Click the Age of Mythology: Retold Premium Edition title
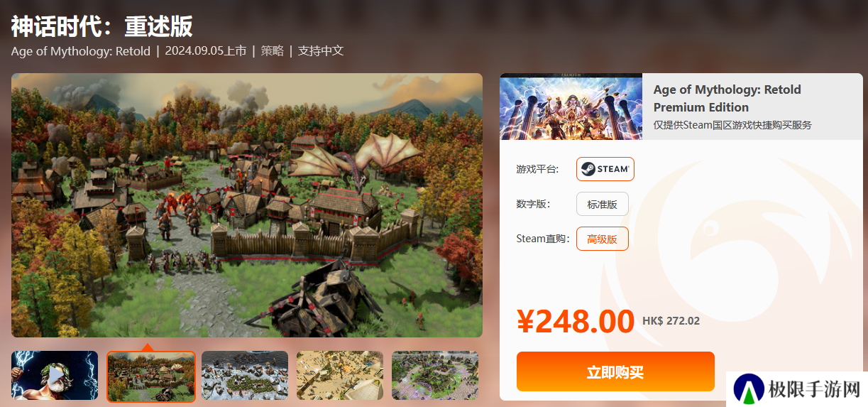 [727, 98]
